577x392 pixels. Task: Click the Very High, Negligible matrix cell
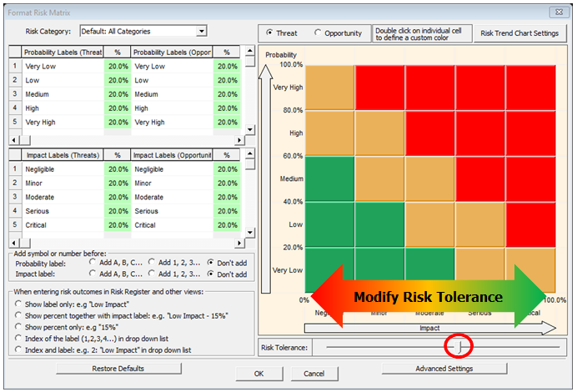[x=329, y=88]
